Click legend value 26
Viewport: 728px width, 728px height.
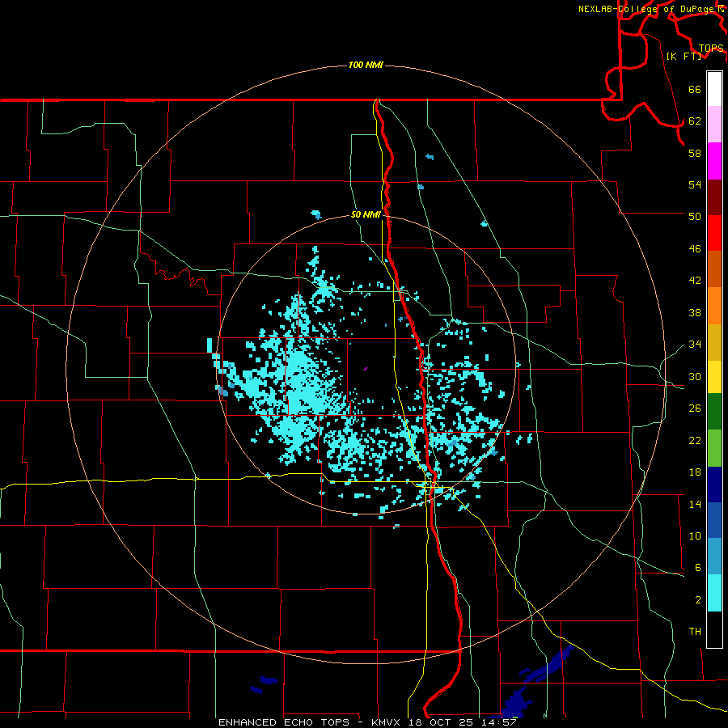pos(695,408)
